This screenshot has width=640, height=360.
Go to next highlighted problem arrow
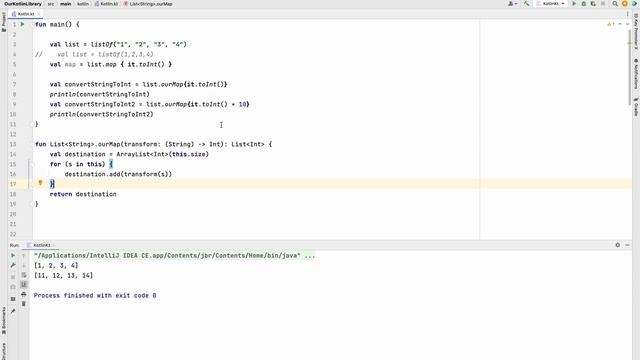[627, 24]
